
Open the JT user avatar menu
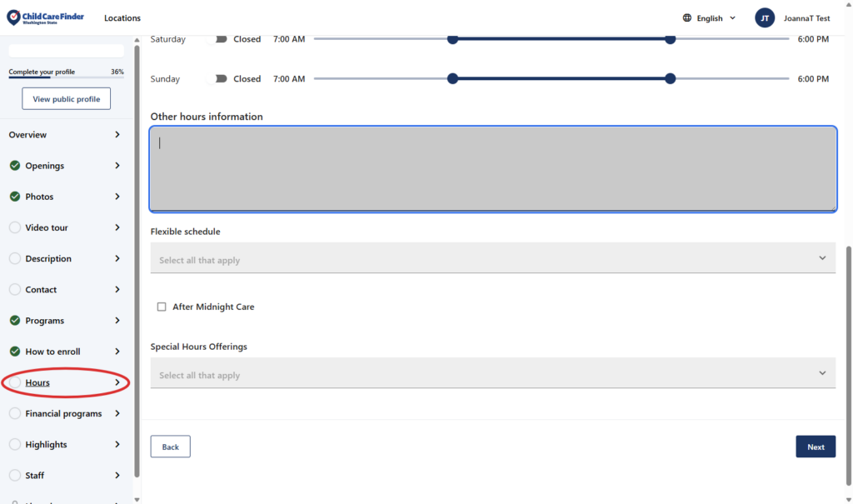pyautogui.click(x=765, y=17)
